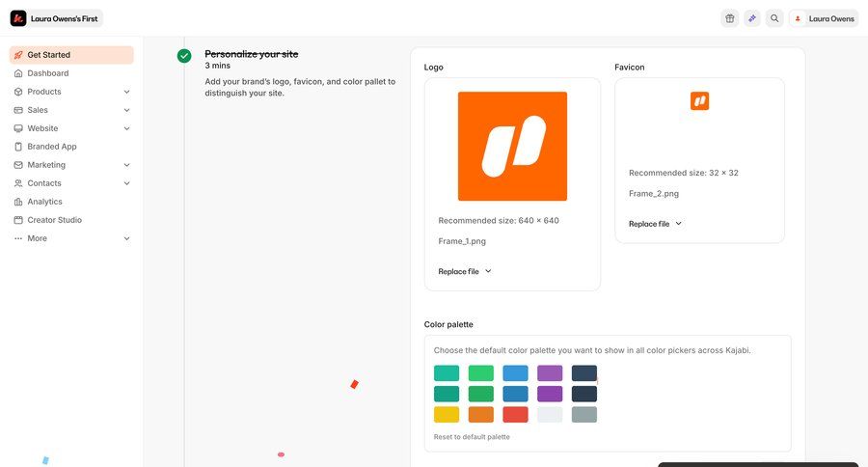
Task: Open search via magnifier icon
Action: click(x=774, y=18)
